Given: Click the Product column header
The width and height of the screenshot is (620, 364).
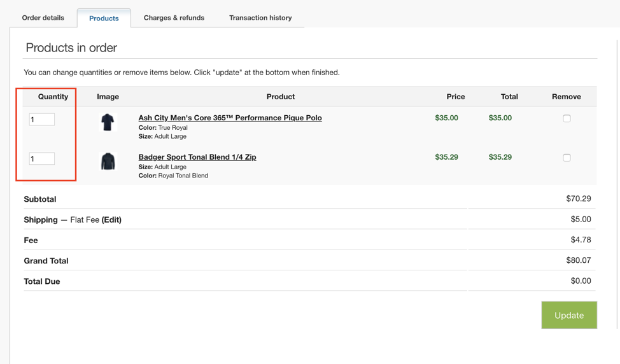Looking at the screenshot, I should 280,97.
